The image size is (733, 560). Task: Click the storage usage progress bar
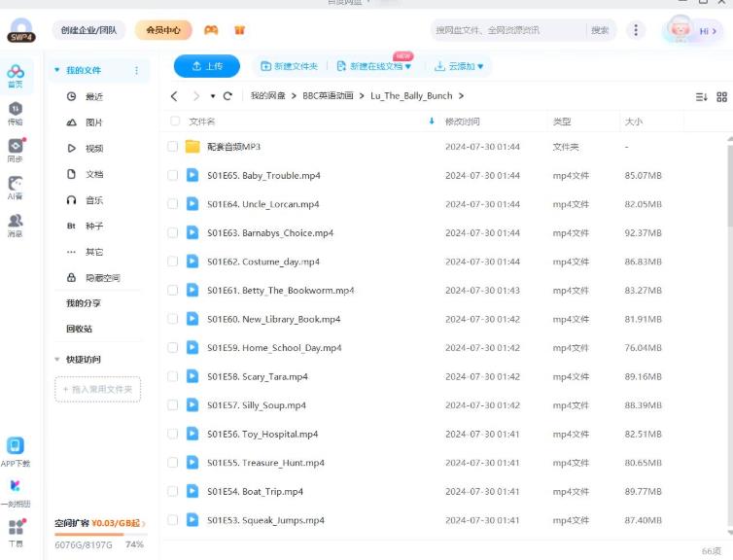point(100,535)
